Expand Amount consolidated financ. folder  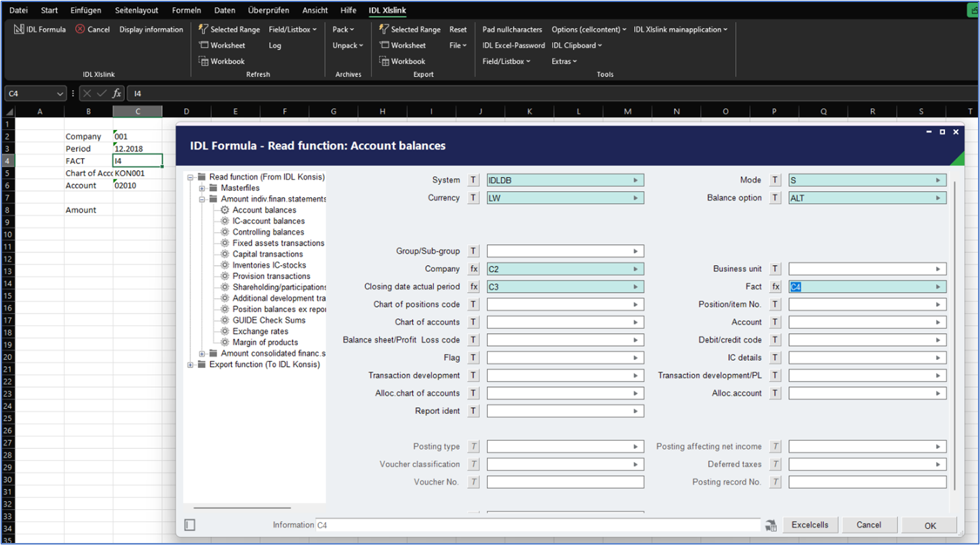(x=202, y=353)
